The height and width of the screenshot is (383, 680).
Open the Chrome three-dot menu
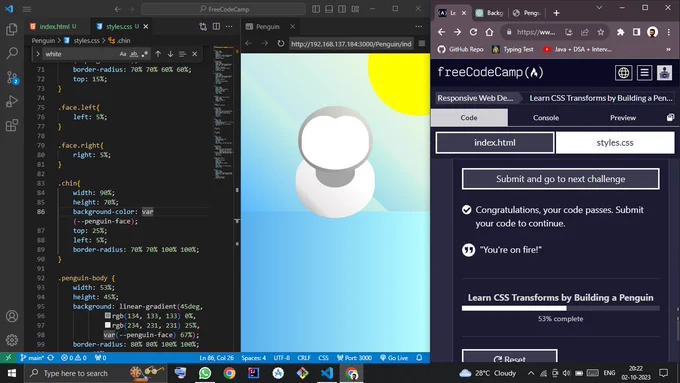(x=669, y=32)
